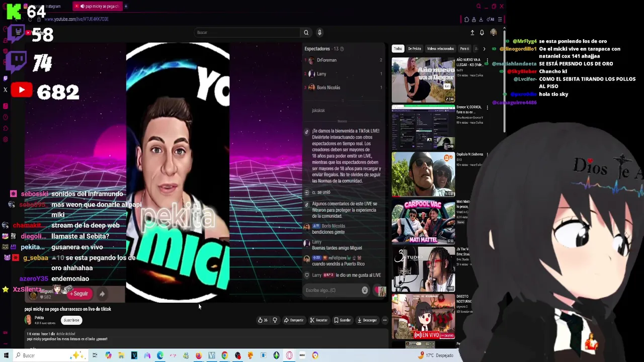The width and height of the screenshot is (644, 362).
Task: Click the video title papi micky se pega
Action: (x=68, y=309)
